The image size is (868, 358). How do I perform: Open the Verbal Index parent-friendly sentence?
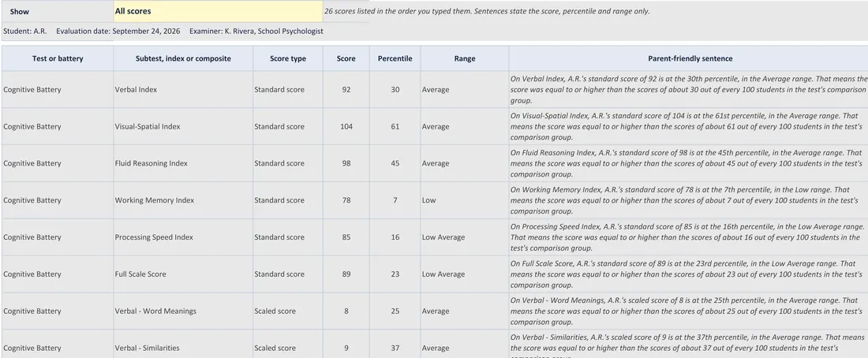tap(688, 90)
